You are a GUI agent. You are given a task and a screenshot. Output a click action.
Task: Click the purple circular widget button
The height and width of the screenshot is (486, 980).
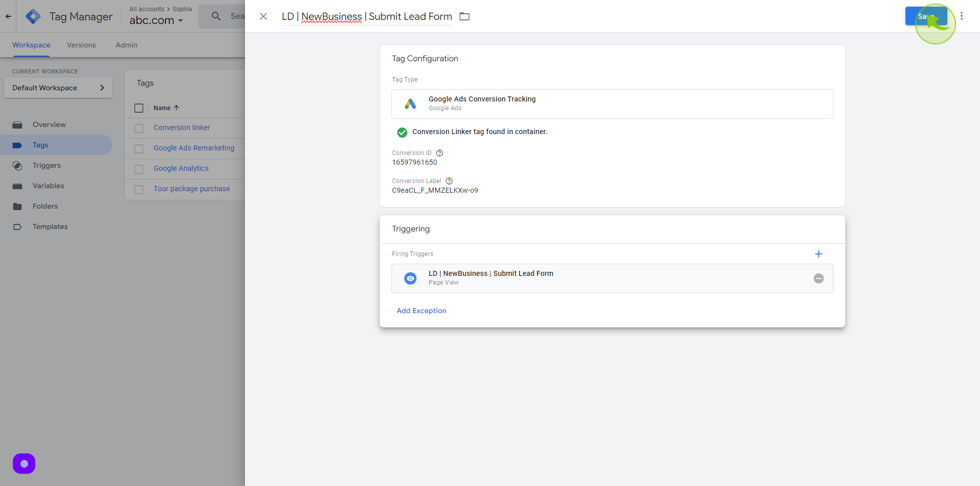click(24, 464)
